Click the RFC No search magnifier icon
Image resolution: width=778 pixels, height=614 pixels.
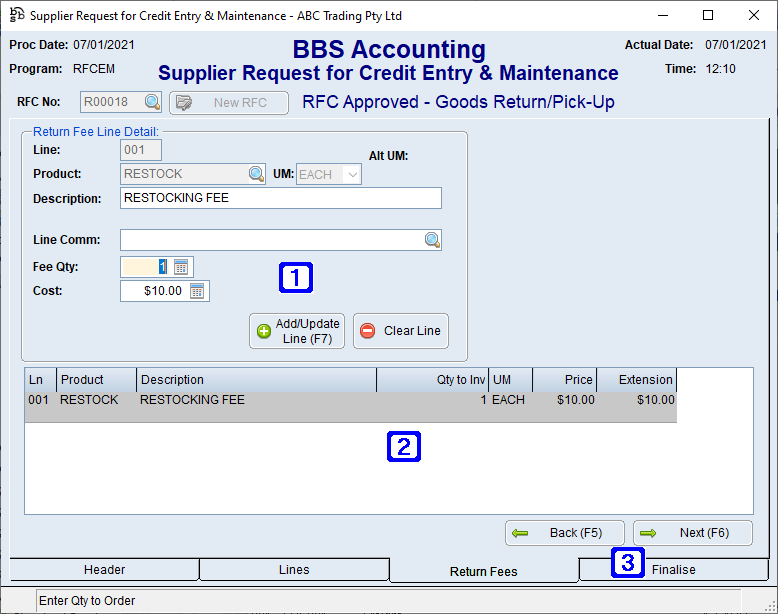coord(152,102)
